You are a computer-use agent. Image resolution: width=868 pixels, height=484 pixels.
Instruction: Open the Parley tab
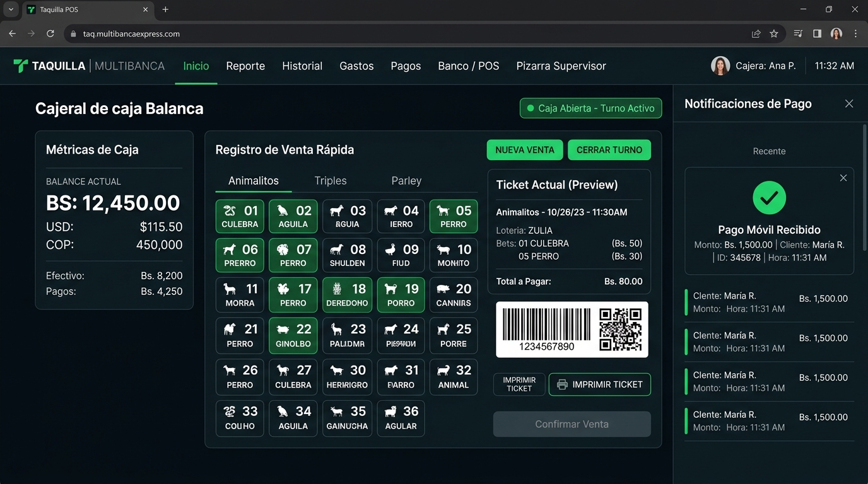pos(406,181)
